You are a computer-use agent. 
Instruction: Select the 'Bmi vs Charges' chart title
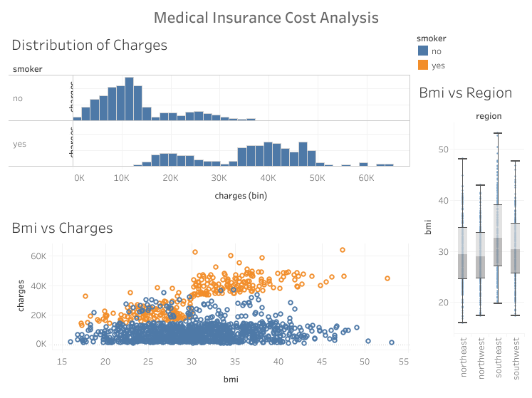pyautogui.click(x=63, y=228)
